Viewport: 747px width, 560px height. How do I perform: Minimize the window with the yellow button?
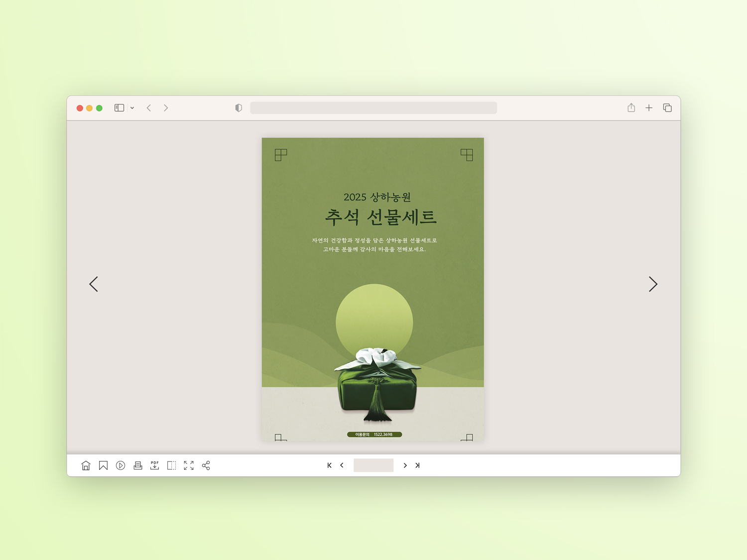point(90,108)
